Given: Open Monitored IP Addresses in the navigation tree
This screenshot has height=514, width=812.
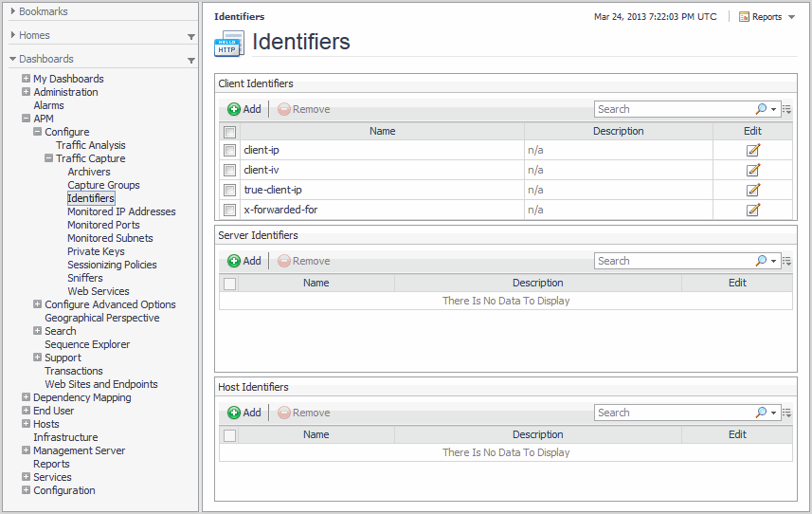Looking at the screenshot, I should 121,211.
